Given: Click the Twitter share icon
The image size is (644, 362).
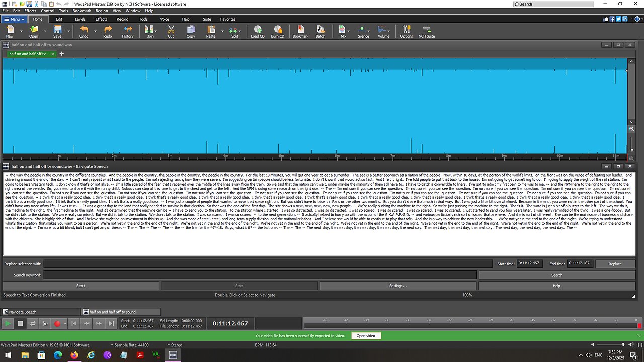Looking at the screenshot, I should (x=618, y=19).
